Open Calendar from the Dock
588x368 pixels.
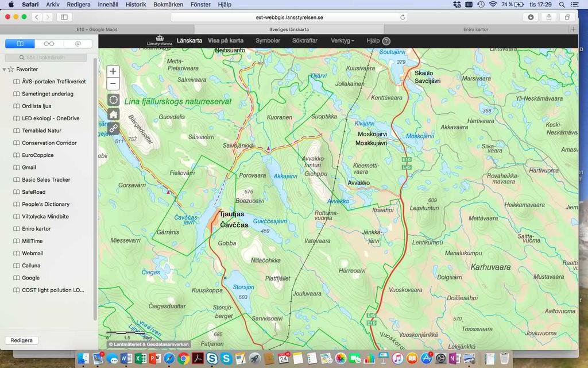(284, 359)
